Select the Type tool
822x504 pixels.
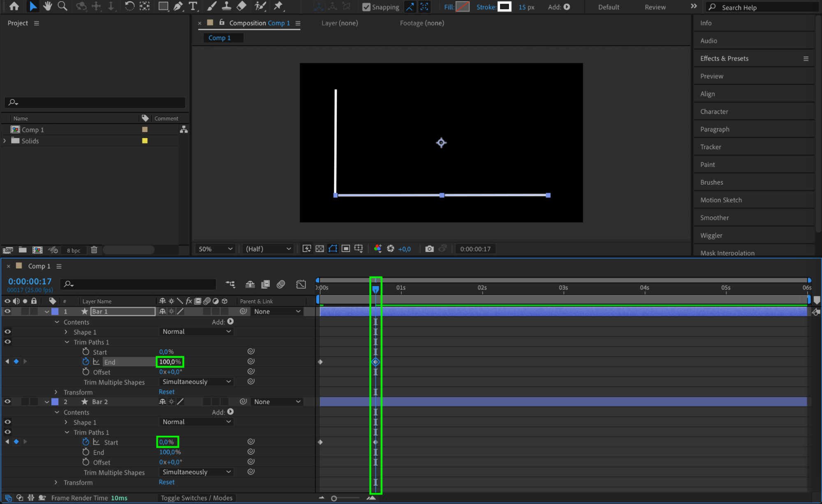193,6
